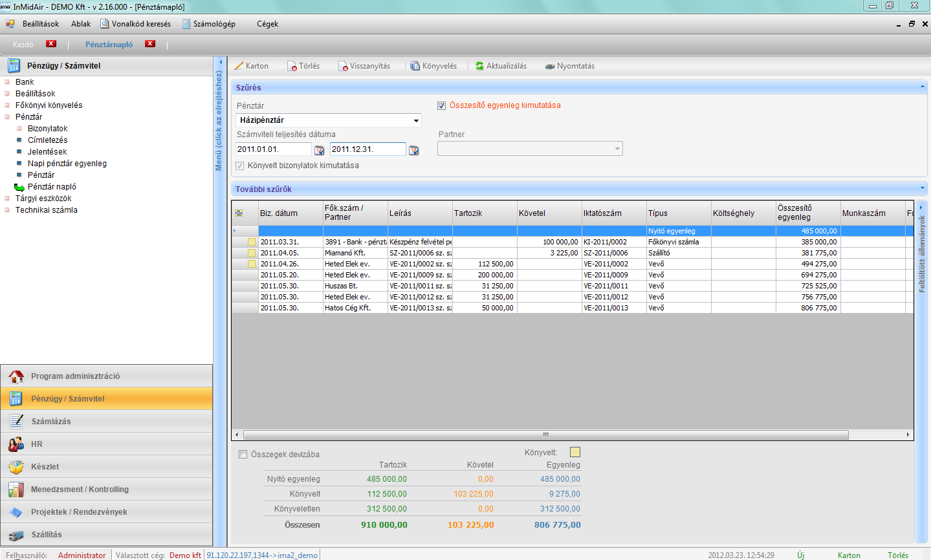Screen dimensions: 931x560
Task: Click Pénzügy / Számvitel panel header icon
Action: click(x=14, y=65)
